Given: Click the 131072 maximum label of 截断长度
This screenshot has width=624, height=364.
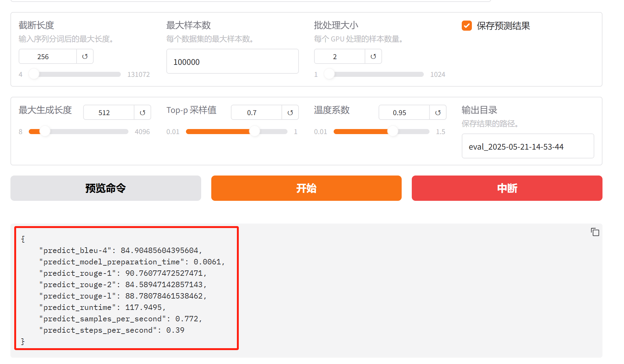Looking at the screenshot, I should pos(139,74).
